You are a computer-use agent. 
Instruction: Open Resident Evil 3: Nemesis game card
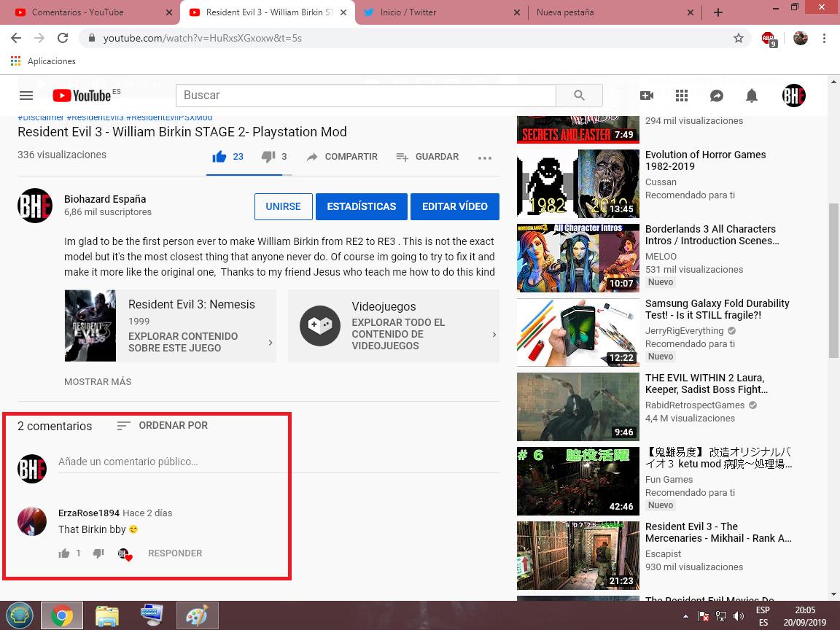171,326
